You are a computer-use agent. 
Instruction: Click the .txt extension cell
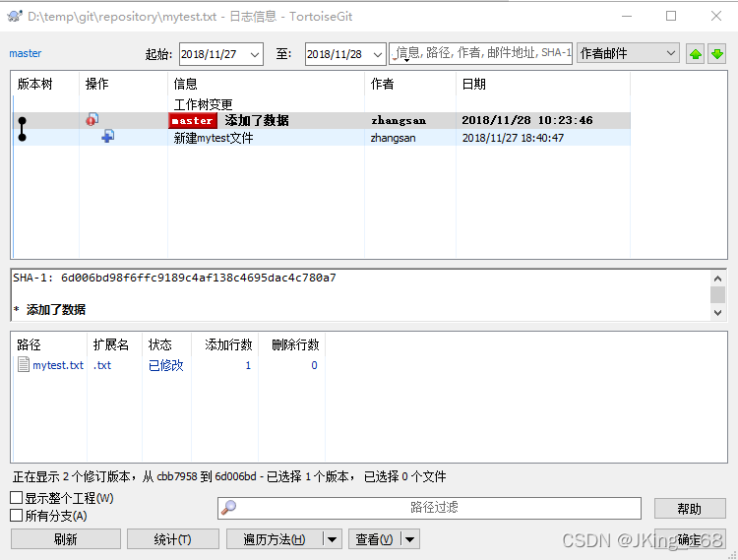click(102, 365)
